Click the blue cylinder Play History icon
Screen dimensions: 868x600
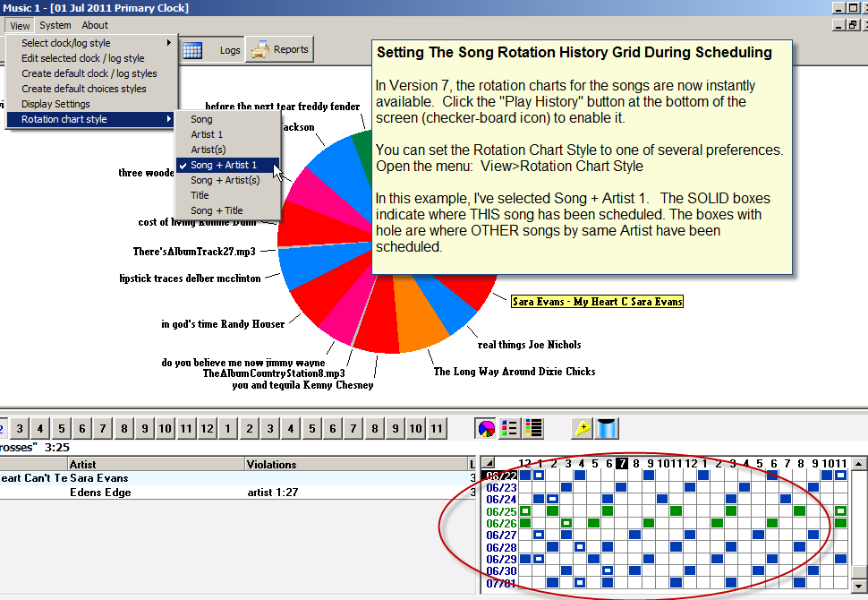point(606,428)
